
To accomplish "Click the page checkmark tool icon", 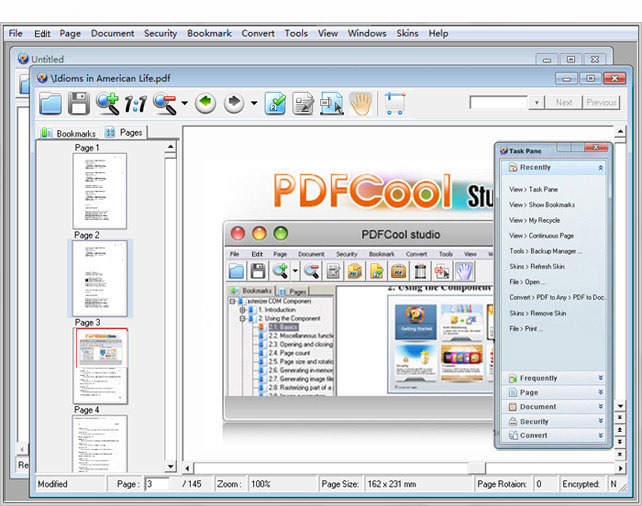I will (275, 103).
